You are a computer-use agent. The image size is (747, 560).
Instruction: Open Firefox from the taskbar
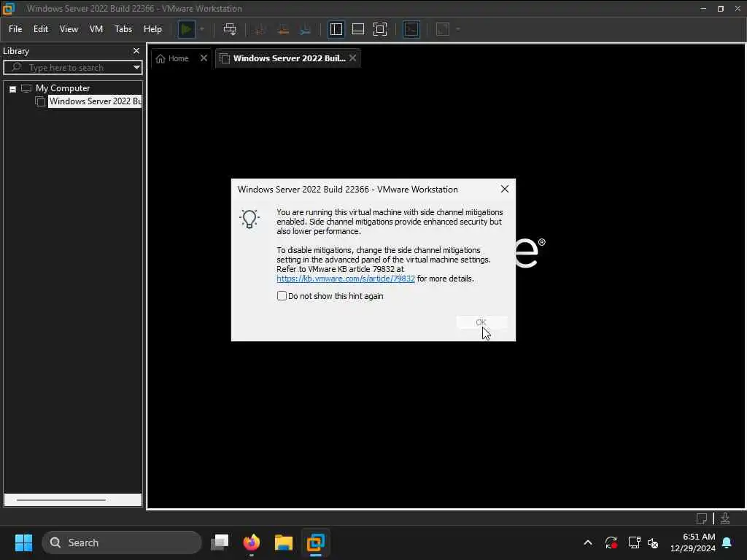click(252, 542)
